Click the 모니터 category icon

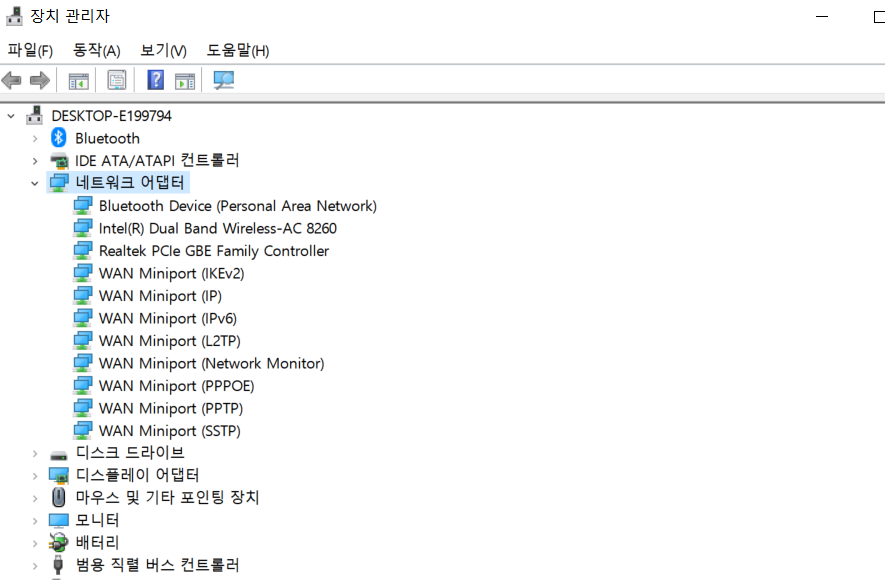pos(59,520)
